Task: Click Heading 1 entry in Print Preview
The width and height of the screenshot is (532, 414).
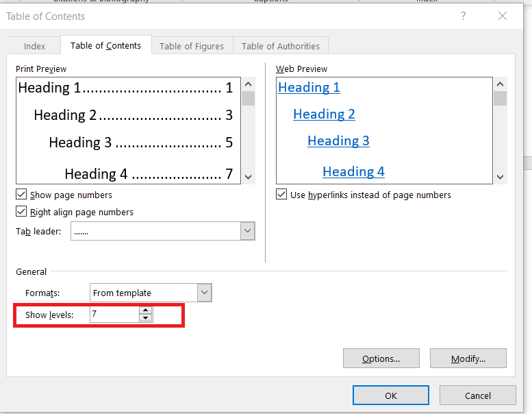Action: coord(125,88)
